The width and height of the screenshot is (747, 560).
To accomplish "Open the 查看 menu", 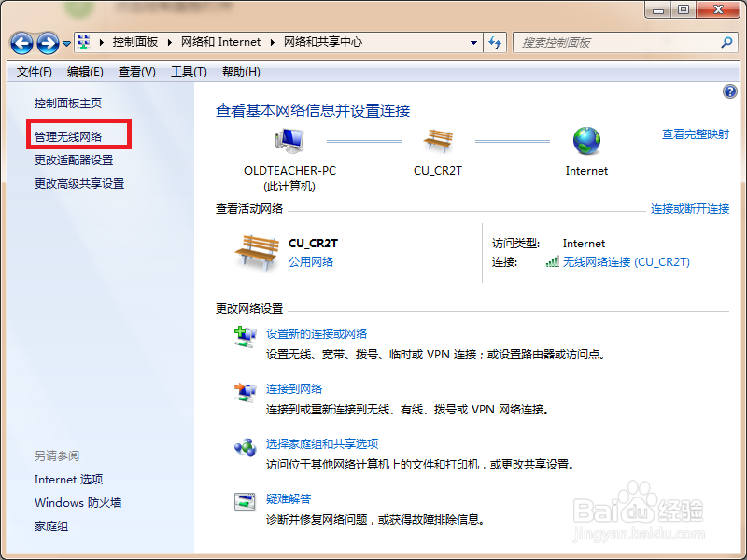I will point(134,71).
